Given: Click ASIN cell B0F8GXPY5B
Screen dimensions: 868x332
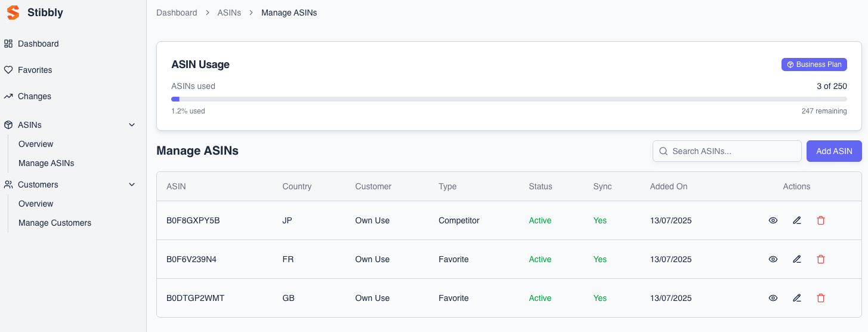Looking at the screenshot, I should [193, 220].
